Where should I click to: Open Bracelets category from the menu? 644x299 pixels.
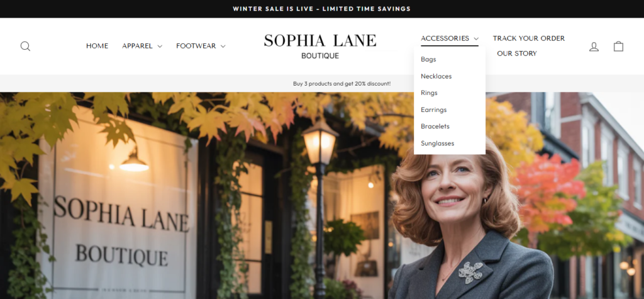pos(435,127)
